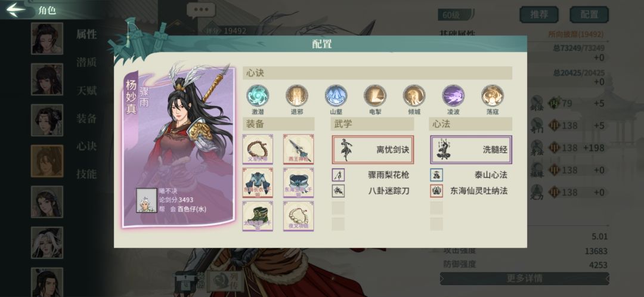This screenshot has width=644, height=297.
Task: Open the 山壑 heart skill icon
Action: 336,95
